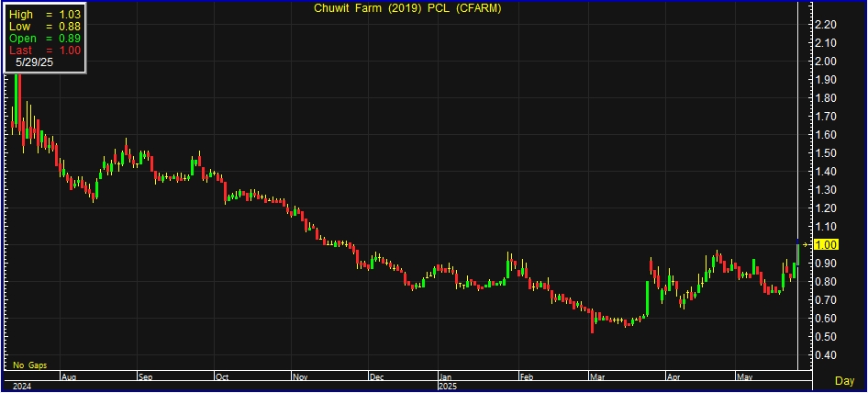Click the Low = 0.88 readout
This screenshot has height=393, width=868.
[x=45, y=27]
